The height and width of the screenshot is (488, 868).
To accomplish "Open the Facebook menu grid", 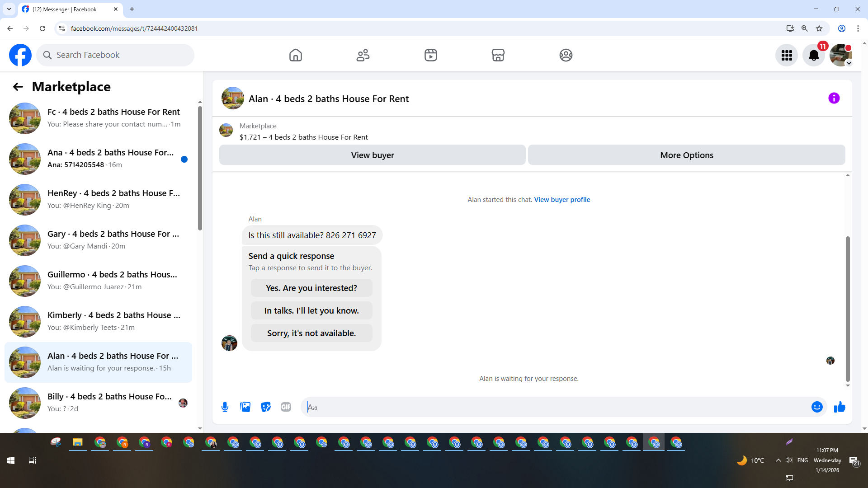I will coord(787,55).
